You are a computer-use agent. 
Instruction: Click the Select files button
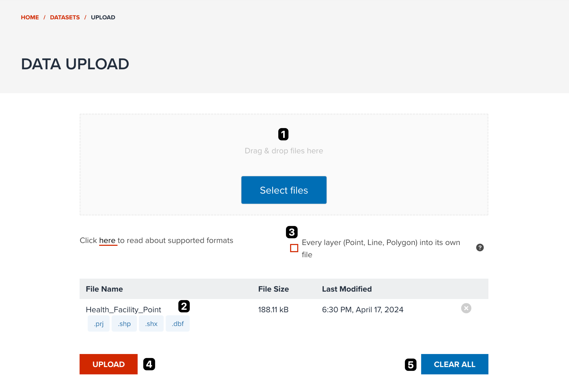284,190
